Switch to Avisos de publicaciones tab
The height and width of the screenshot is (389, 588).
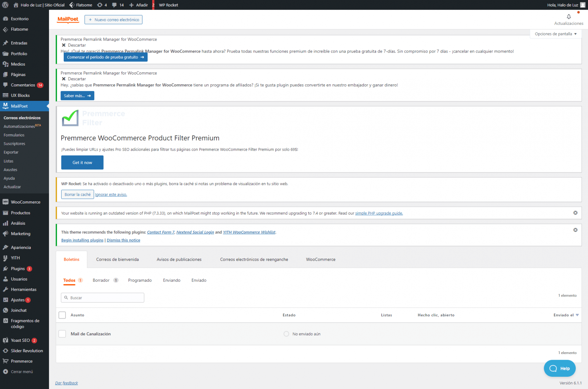coord(179,259)
